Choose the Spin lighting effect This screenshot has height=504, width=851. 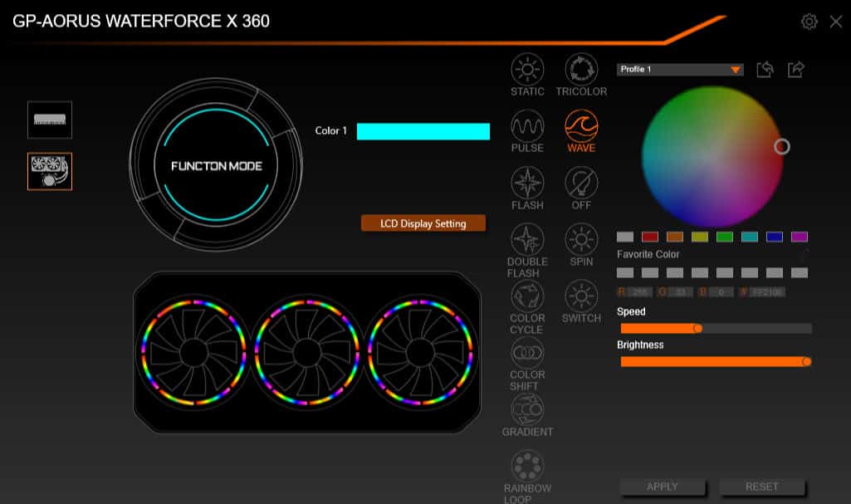coord(581,245)
